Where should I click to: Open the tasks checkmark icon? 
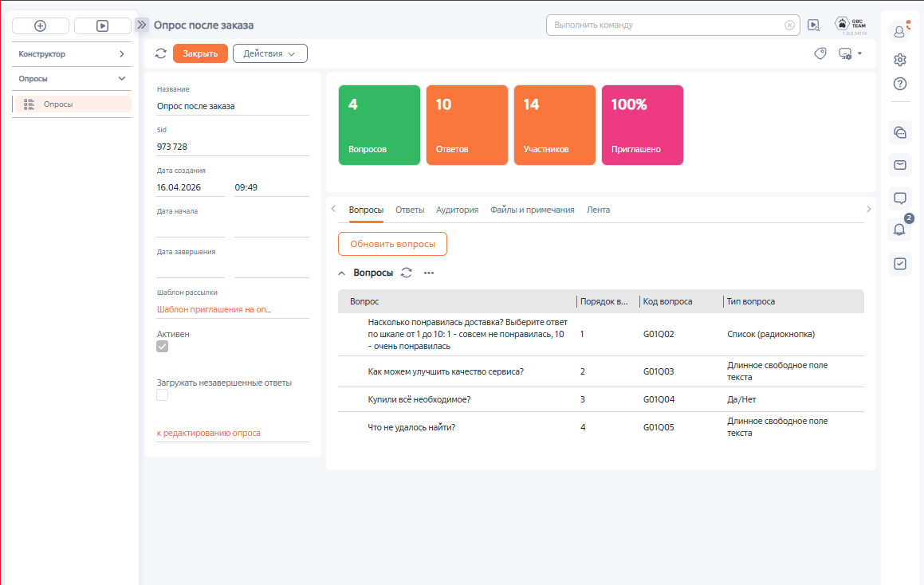[x=900, y=263]
